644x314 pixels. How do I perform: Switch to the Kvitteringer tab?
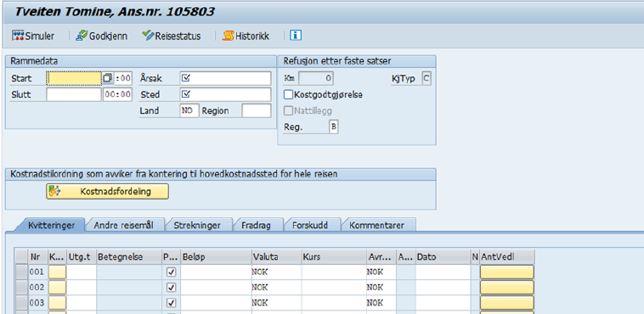tap(51, 225)
